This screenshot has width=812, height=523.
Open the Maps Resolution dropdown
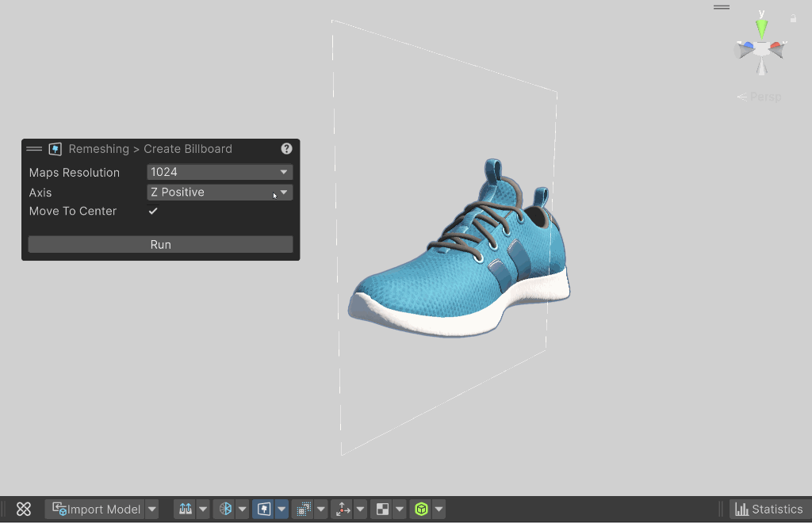(x=220, y=172)
